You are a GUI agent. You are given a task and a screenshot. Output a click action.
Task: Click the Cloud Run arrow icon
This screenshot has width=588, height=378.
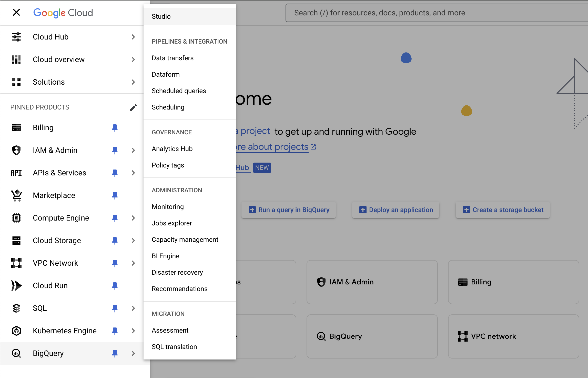16,286
